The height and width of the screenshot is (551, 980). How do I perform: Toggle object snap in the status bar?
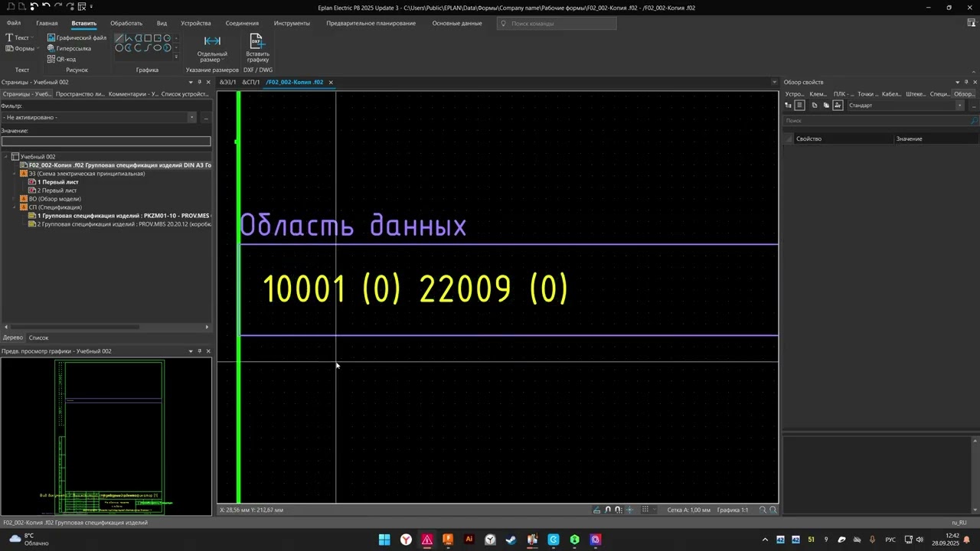608,510
